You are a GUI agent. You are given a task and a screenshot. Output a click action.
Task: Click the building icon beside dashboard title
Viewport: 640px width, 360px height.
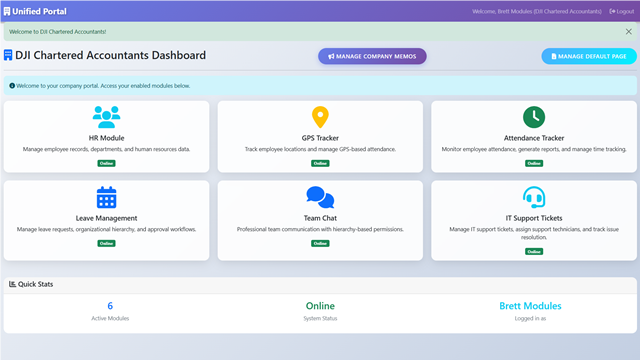tap(8, 55)
